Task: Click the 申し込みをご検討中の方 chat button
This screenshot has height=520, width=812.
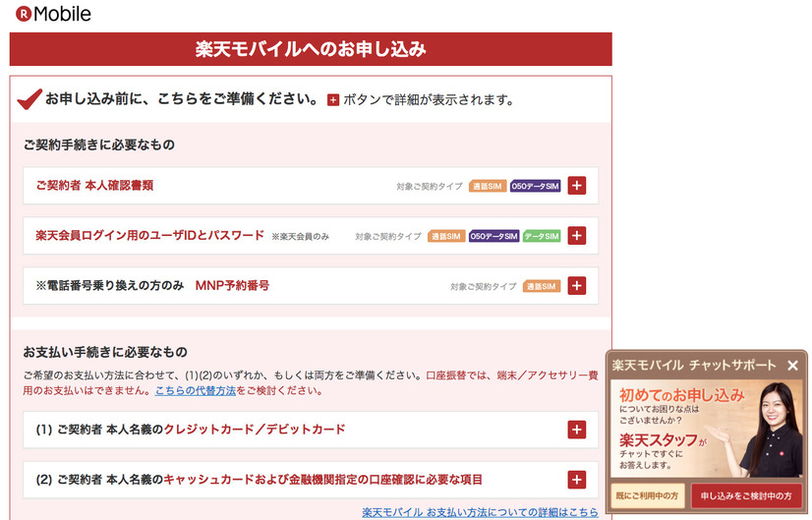Action: tap(746, 495)
